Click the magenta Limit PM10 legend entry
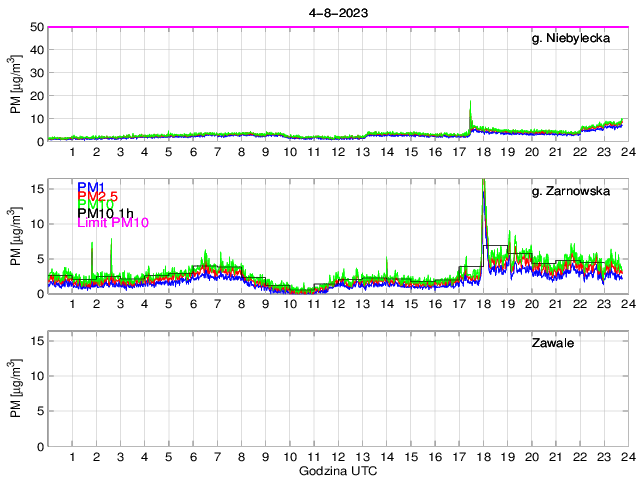This screenshot has height=480, width=640. [x=113, y=223]
